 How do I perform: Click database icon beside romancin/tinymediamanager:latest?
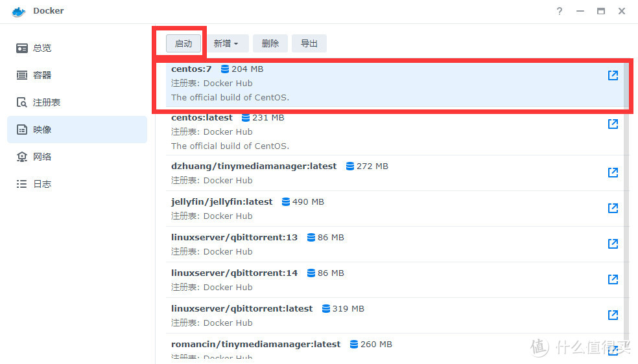tap(354, 345)
